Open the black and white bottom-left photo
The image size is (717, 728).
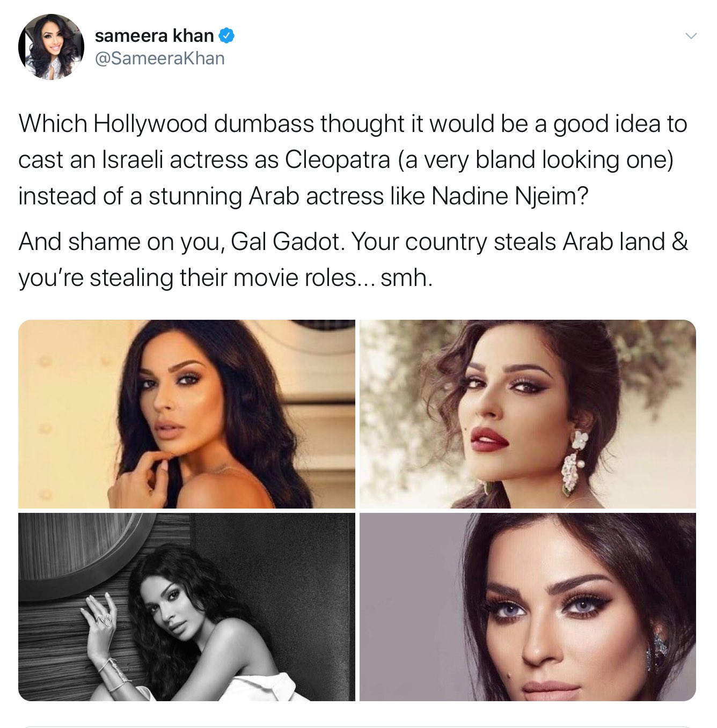click(x=187, y=607)
